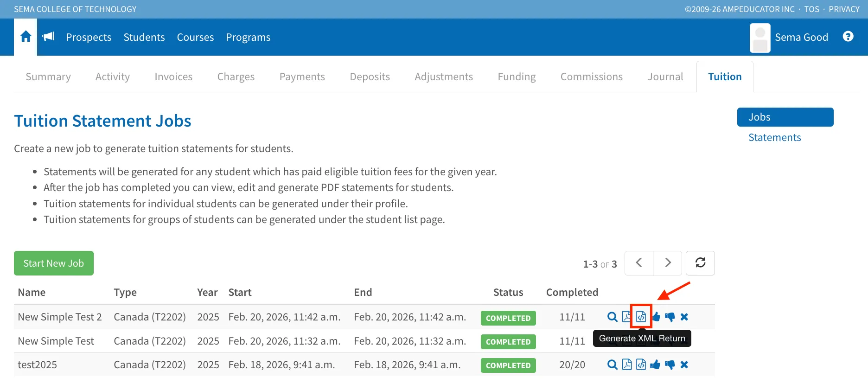868x384 pixels.
Task: Click thumbs up for test2025 job
Action: [655, 365]
